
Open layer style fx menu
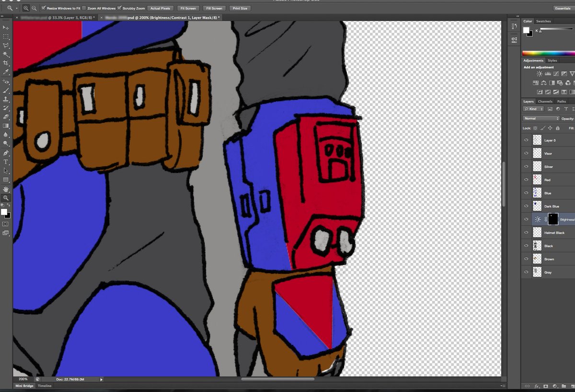[x=537, y=386]
